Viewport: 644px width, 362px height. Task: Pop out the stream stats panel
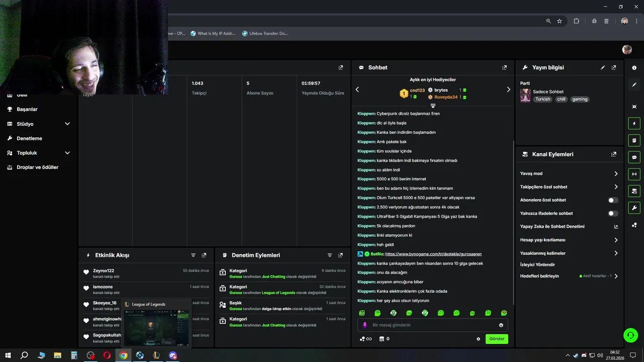(x=341, y=67)
